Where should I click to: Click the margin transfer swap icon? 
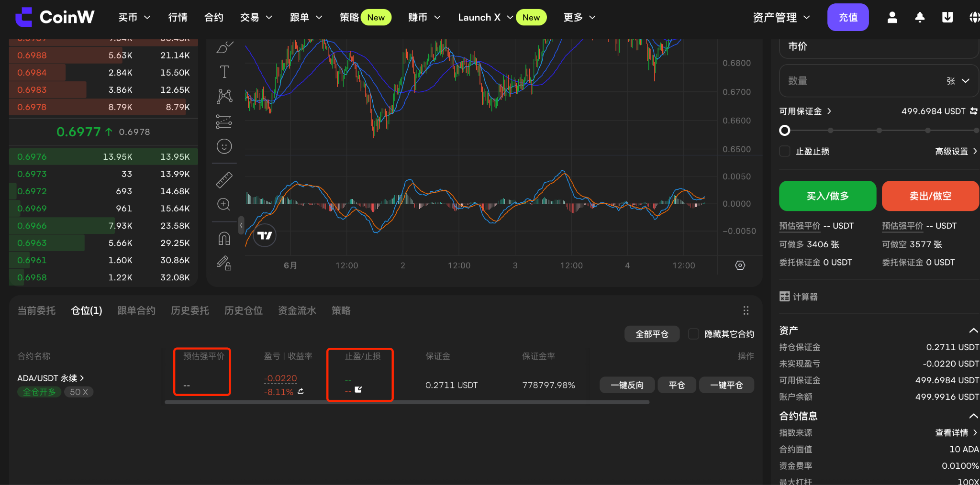[x=974, y=111]
